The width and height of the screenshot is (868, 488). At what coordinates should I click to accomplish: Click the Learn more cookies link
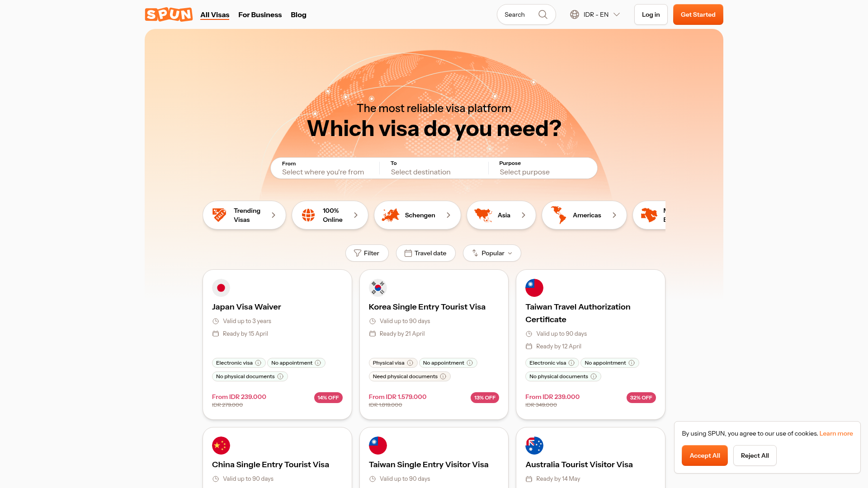tap(836, 433)
